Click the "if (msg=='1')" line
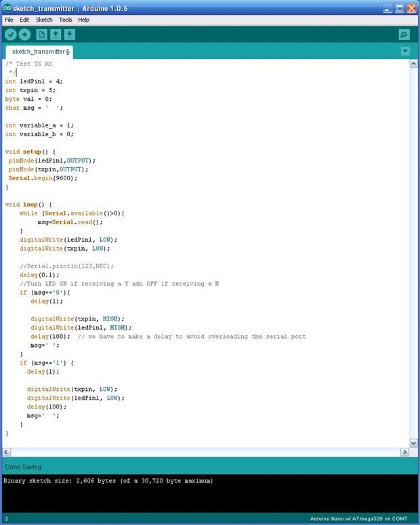The width and height of the screenshot is (420, 525). 47,363
